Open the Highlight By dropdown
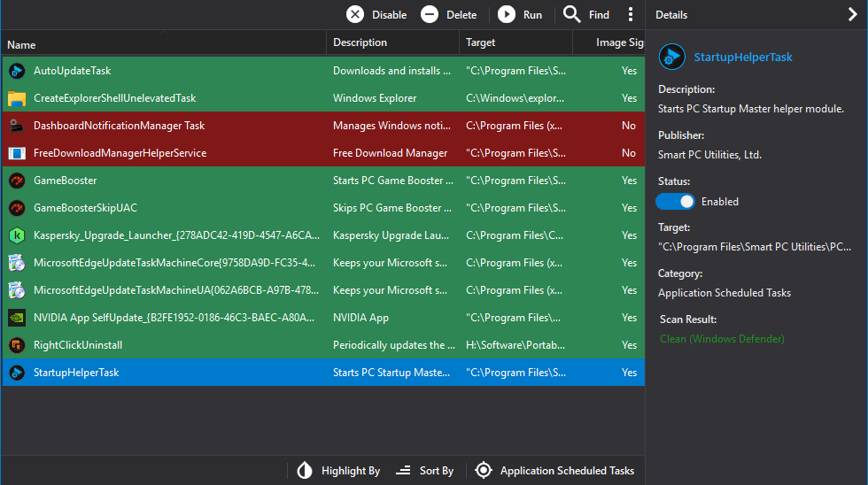Viewport: 868px width, 485px height. 340,471
